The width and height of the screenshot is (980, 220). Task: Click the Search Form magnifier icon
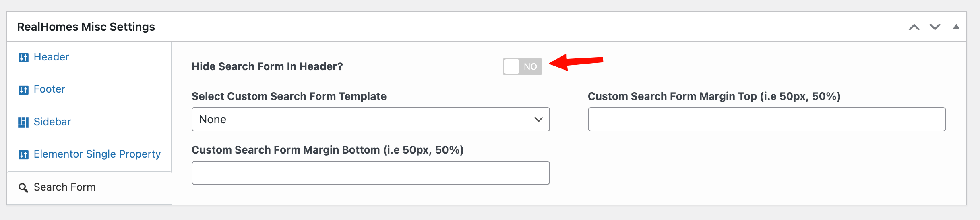[x=23, y=188]
